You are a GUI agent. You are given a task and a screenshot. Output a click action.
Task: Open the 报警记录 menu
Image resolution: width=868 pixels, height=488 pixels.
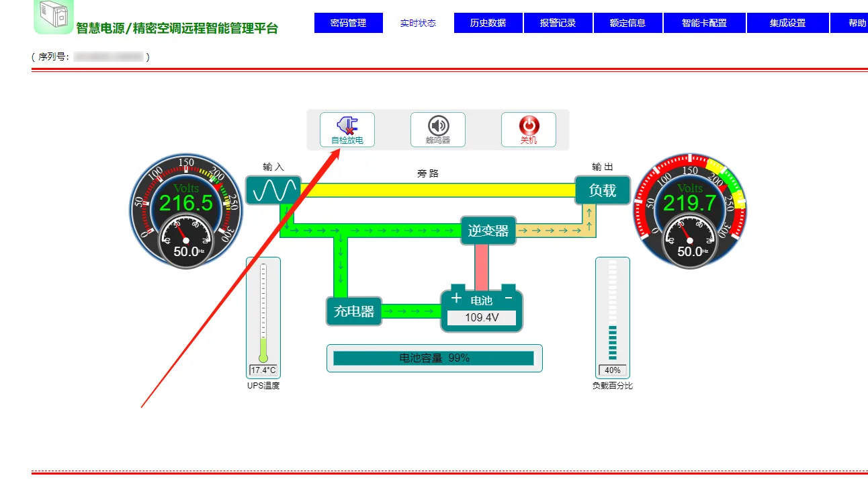(558, 23)
